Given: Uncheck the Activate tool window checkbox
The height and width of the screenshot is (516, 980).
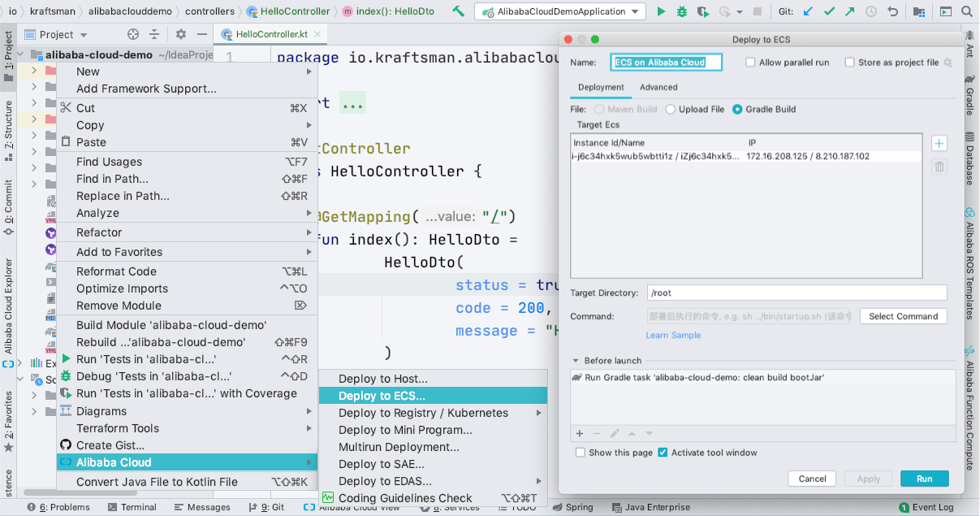Looking at the screenshot, I should (663, 453).
